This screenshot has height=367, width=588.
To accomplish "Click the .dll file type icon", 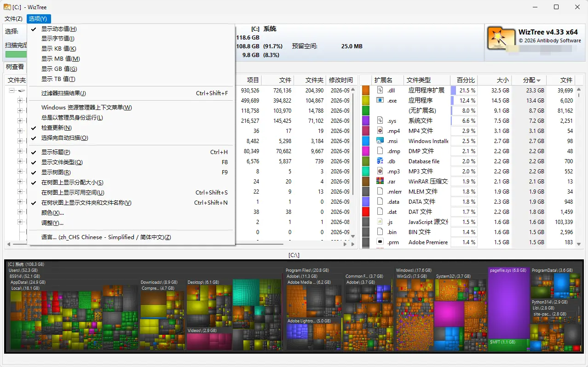I will tap(380, 91).
